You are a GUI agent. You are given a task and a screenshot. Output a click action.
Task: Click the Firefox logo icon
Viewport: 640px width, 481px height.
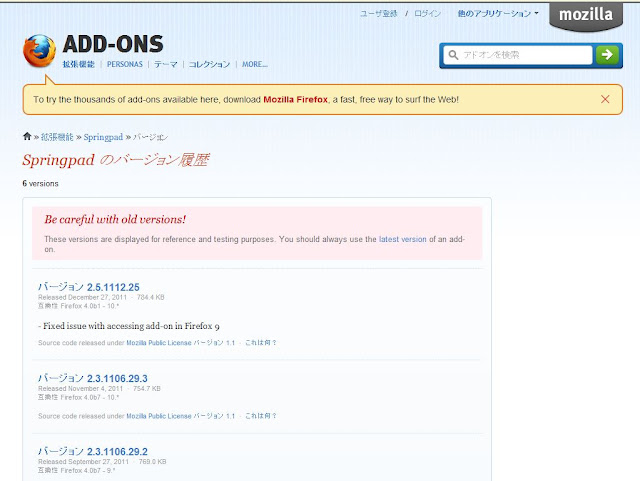39,51
